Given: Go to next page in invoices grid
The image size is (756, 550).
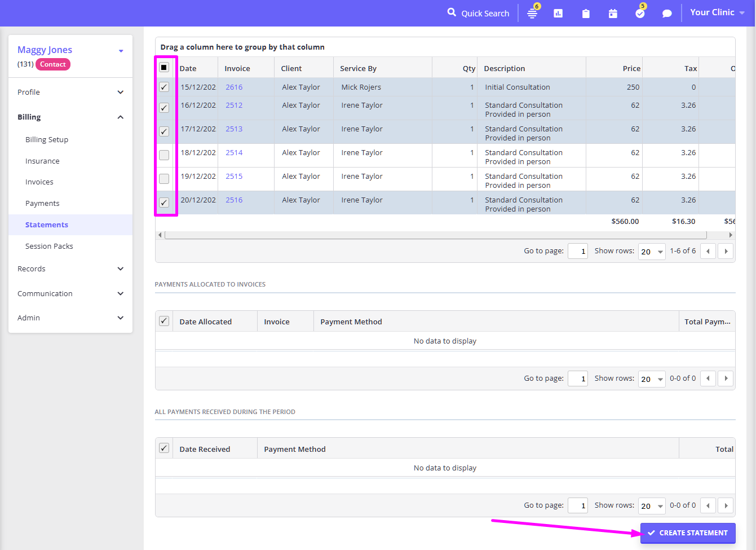Looking at the screenshot, I should (726, 252).
